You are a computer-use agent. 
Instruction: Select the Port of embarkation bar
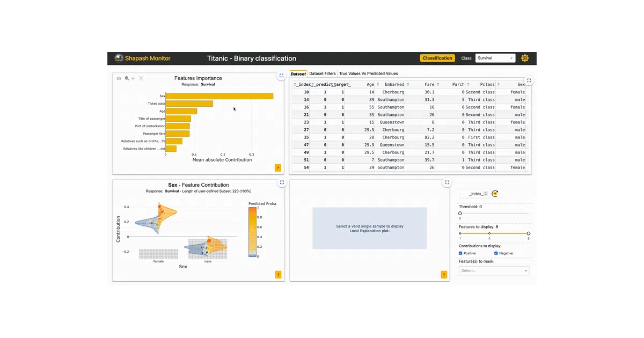[x=178, y=126]
